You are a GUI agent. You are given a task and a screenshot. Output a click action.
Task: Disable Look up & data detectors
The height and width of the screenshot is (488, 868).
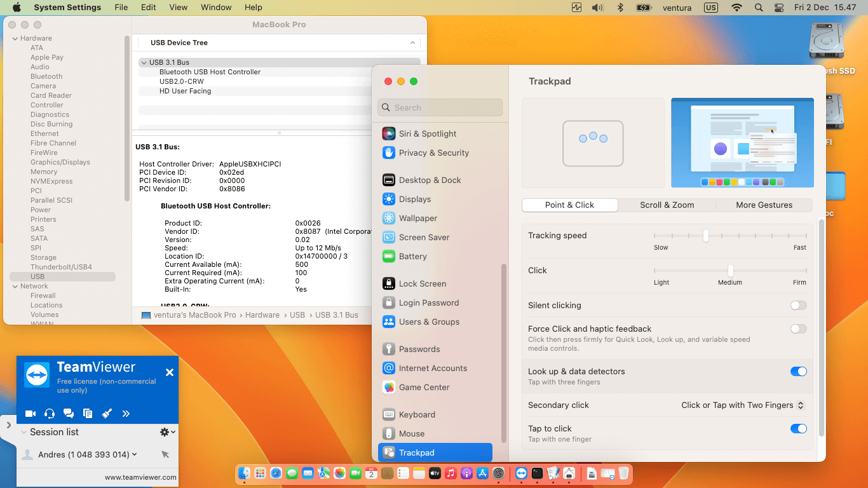[x=798, y=372]
